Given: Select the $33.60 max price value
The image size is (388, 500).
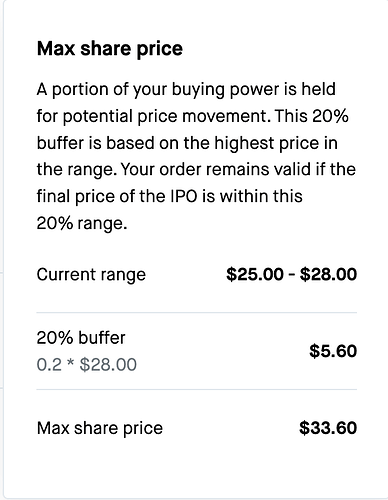Looking at the screenshot, I should (328, 428).
